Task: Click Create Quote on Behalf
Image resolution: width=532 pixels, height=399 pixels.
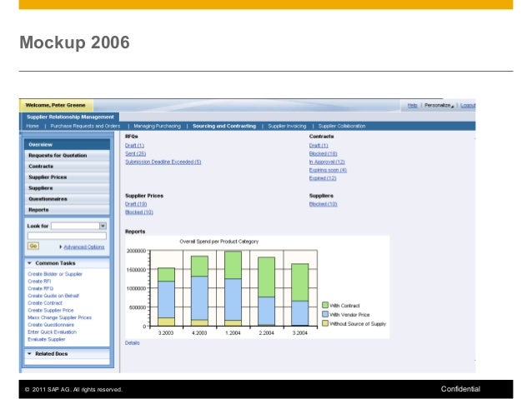Action: coord(53,296)
